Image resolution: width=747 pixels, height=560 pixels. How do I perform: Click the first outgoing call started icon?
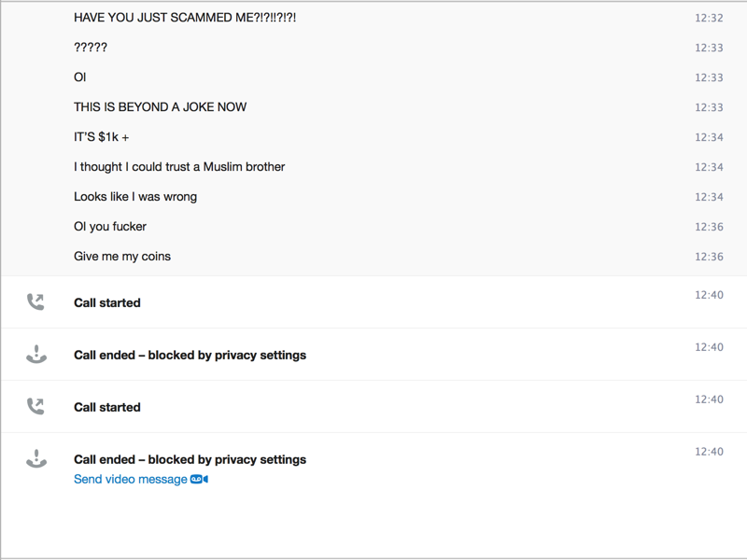pos(35,301)
